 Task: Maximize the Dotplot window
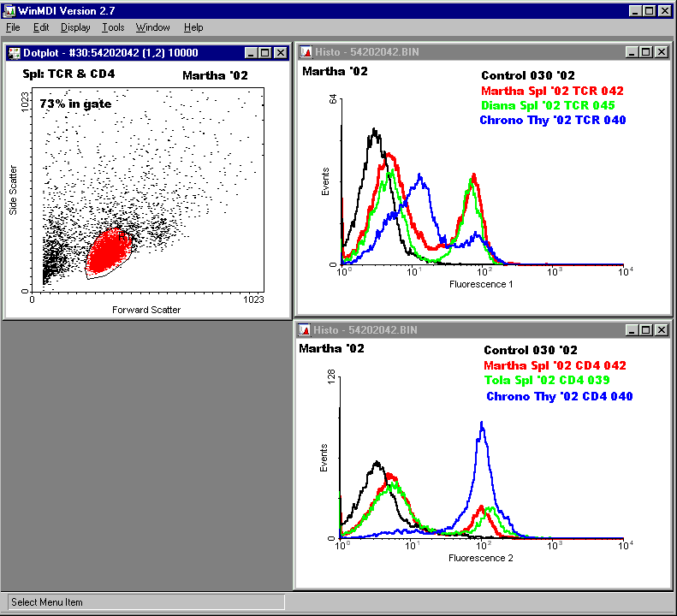coord(265,53)
